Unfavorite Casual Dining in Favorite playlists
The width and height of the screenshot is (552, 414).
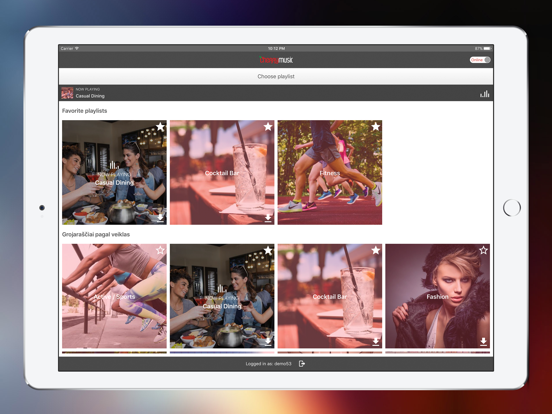[160, 127]
